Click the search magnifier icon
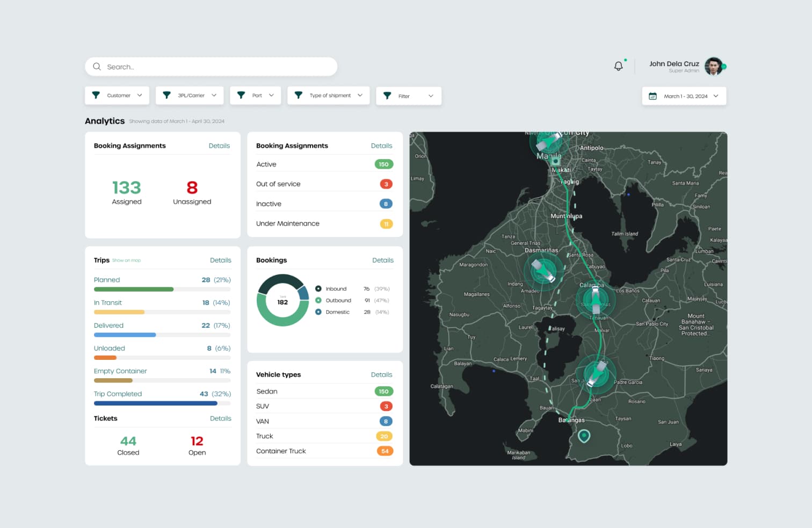The height and width of the screenshot is (528, 812). click(x=97, y=67)
